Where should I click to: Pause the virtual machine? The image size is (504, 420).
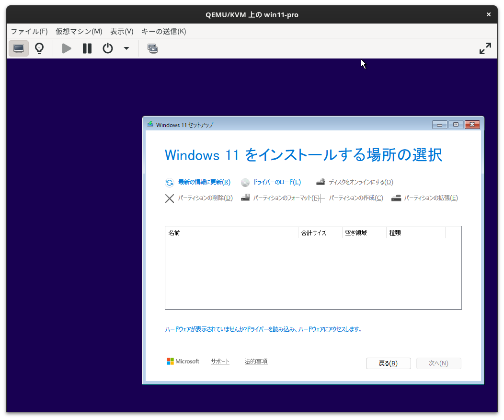coord(87,48)
